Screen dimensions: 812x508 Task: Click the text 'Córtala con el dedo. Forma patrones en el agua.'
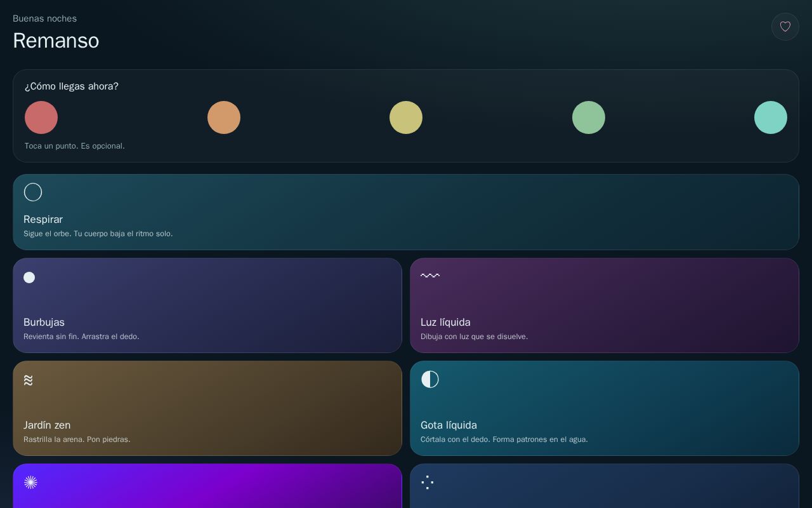coord(504,439)
